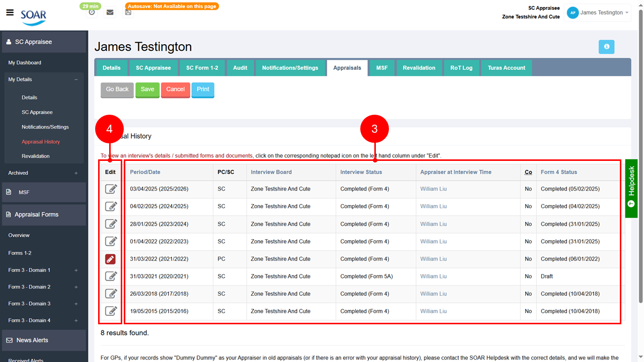Screen dimensions: 644x362
Task: Expand Form 3 - Domain 1 submenu
Action: tap(76, 270)
